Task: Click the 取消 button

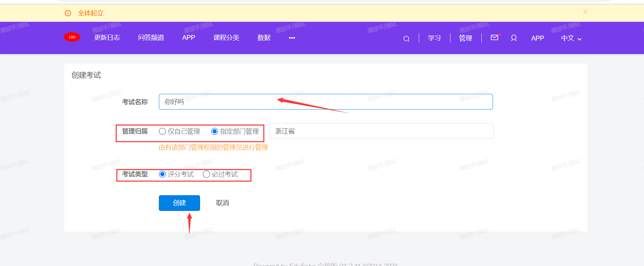Action: (222, 203)
